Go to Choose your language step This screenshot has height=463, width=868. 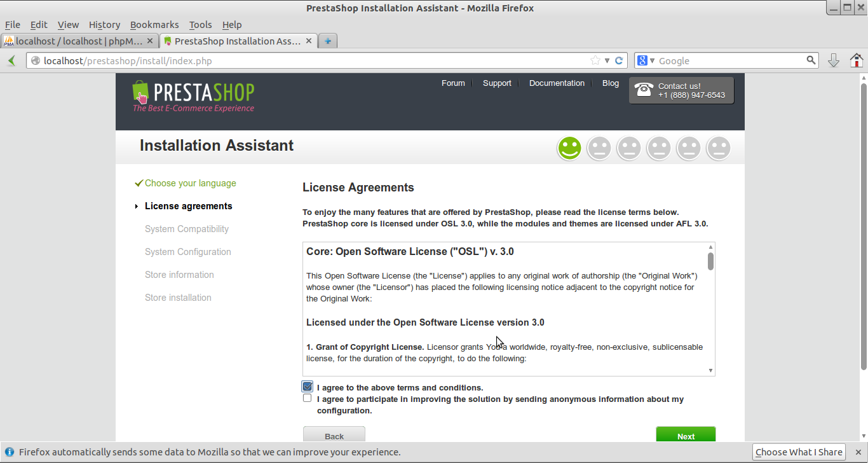[190, 183]
